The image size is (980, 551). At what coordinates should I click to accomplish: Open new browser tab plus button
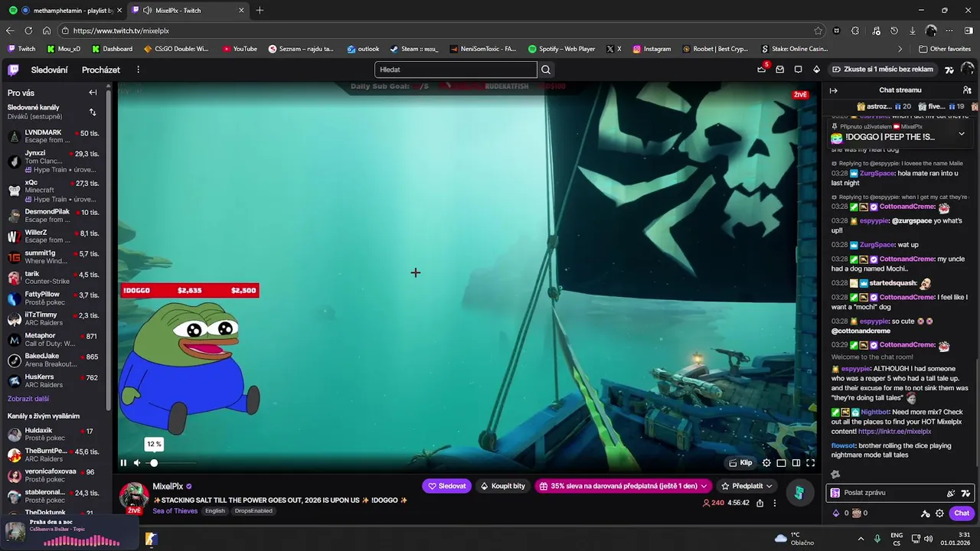coord(260,10)
